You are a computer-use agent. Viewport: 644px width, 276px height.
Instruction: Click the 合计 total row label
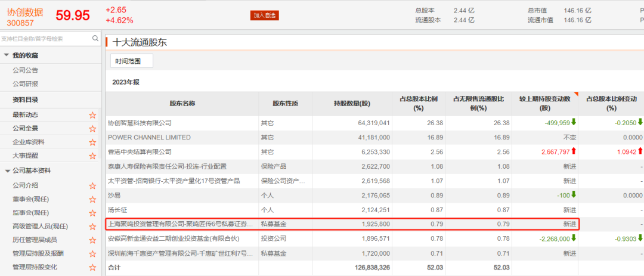[114, 268]
